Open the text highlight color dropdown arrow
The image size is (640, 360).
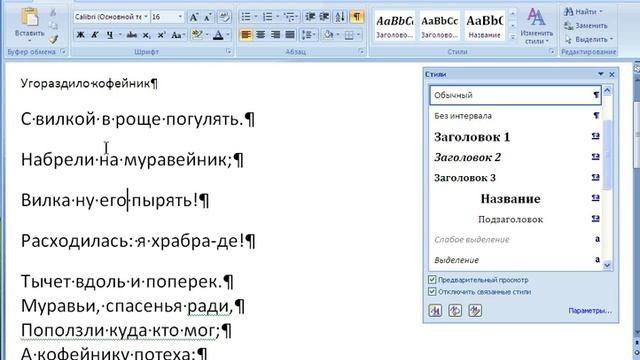[207, 35]
